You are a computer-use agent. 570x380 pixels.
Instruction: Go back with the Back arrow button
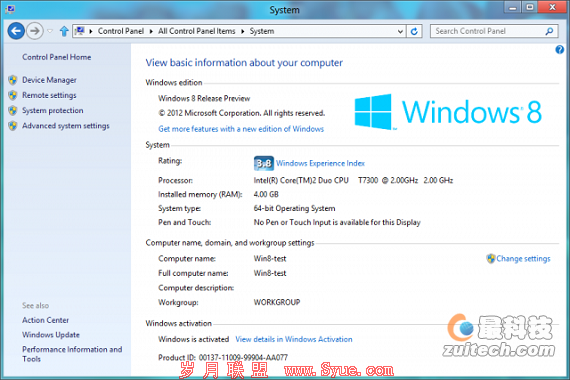16,31
